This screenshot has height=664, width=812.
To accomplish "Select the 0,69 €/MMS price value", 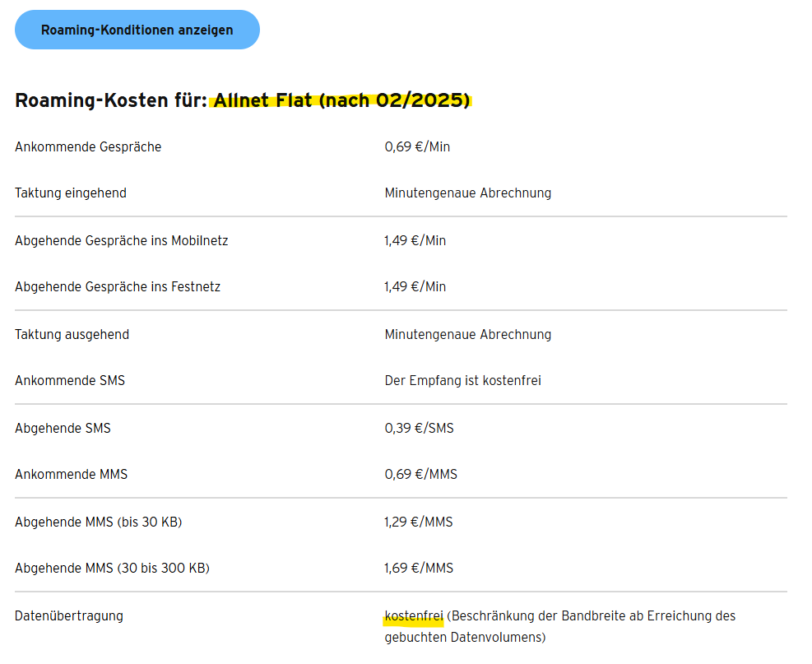I will tap(420, 475).
